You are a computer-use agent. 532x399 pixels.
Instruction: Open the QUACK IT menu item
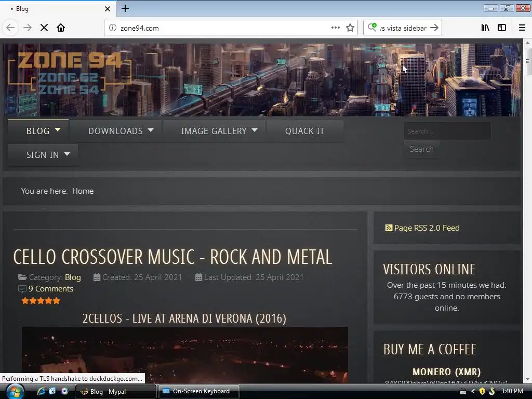(x=304, y=131)
